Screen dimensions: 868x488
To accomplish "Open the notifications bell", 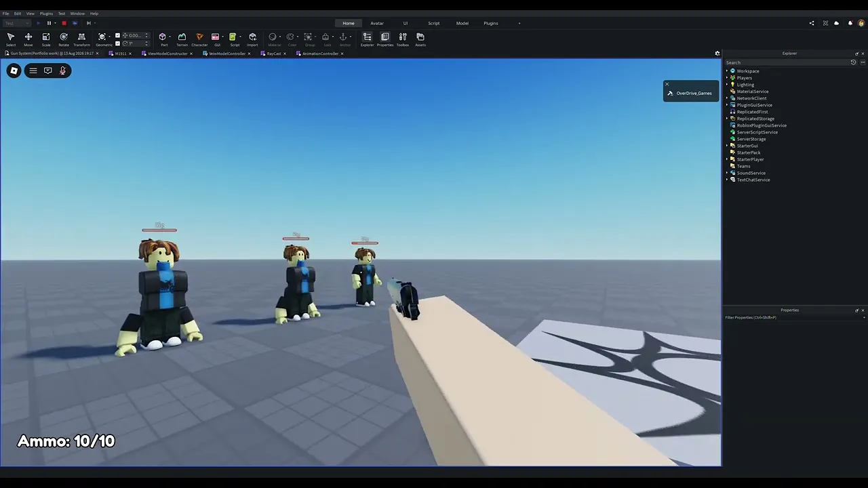I will tap(850, 23).
